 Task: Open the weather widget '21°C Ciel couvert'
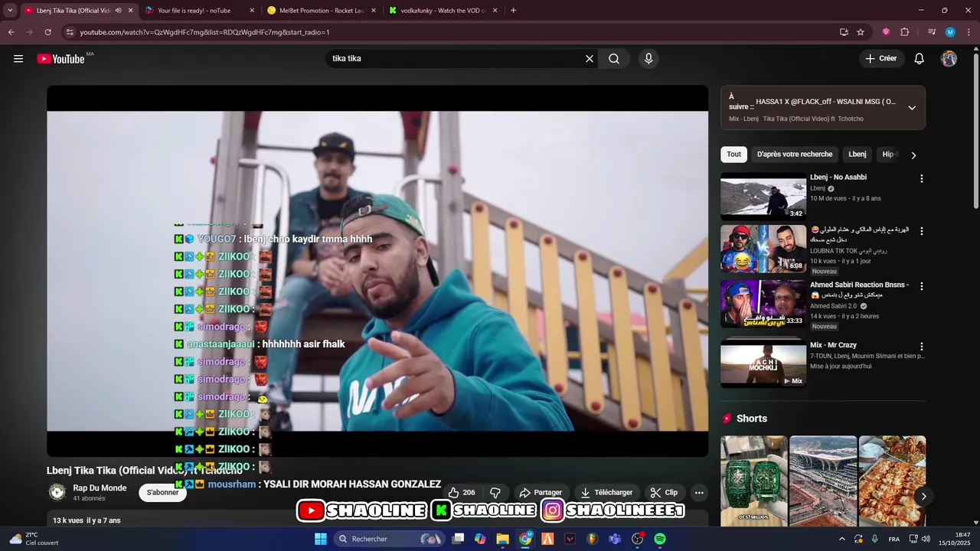(x=34, y=539)
